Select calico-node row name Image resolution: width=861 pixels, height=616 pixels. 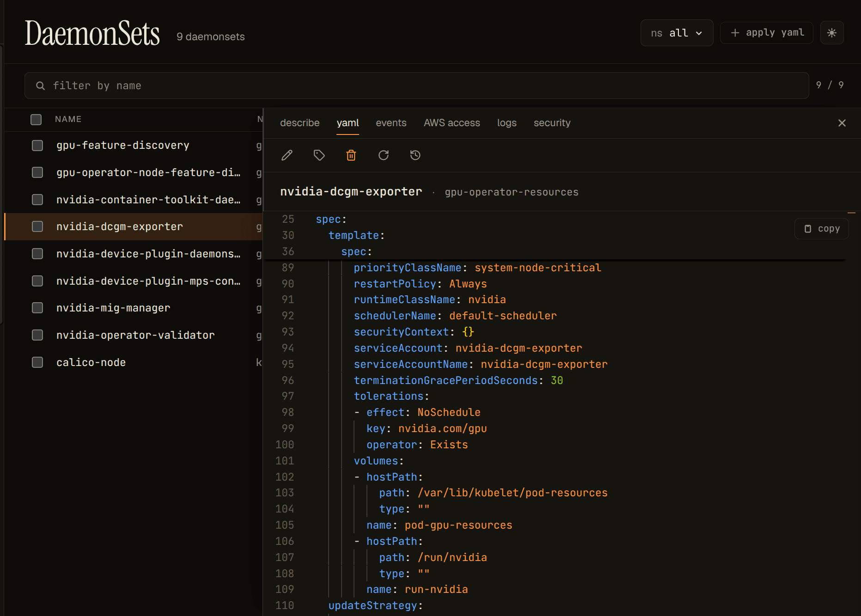91,362
